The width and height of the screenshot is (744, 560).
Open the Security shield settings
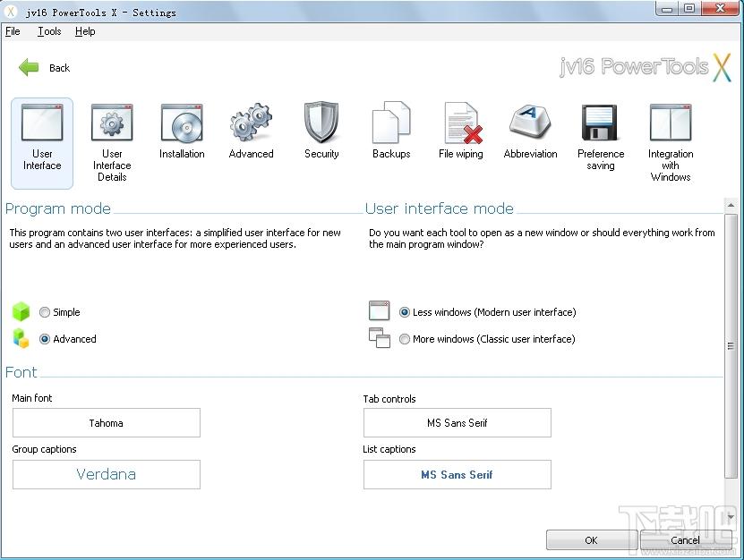[321, 123]
